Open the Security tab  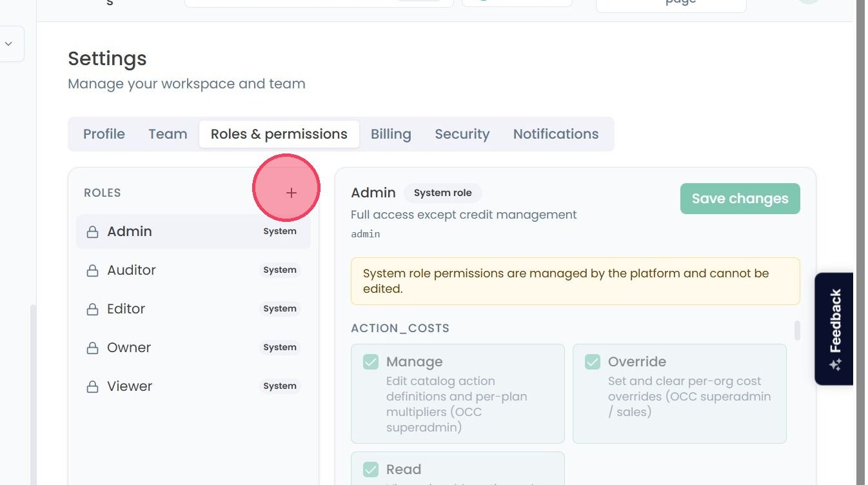point(462,134)
